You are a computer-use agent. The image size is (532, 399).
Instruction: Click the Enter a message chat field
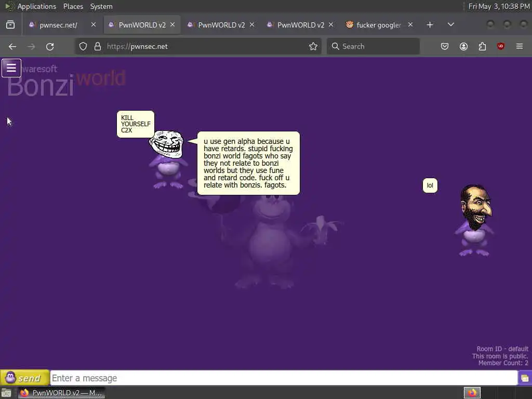coord(284,378)
